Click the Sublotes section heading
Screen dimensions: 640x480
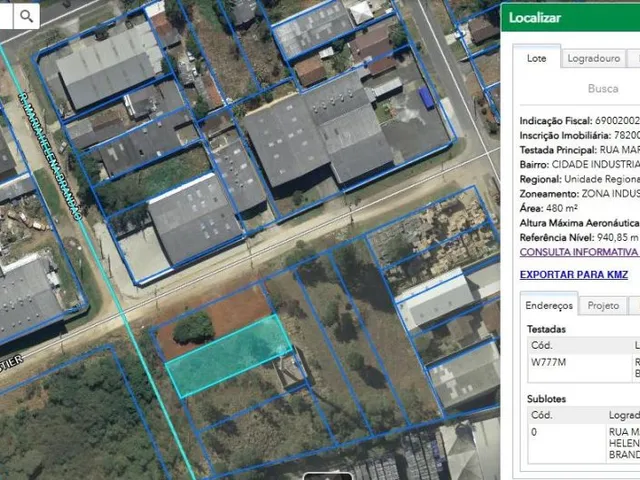(546, 399)
